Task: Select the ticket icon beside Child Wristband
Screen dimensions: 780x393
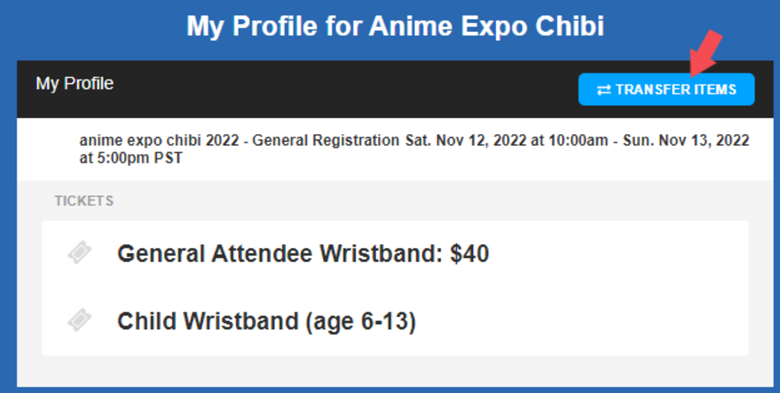Action: point(80,320)
